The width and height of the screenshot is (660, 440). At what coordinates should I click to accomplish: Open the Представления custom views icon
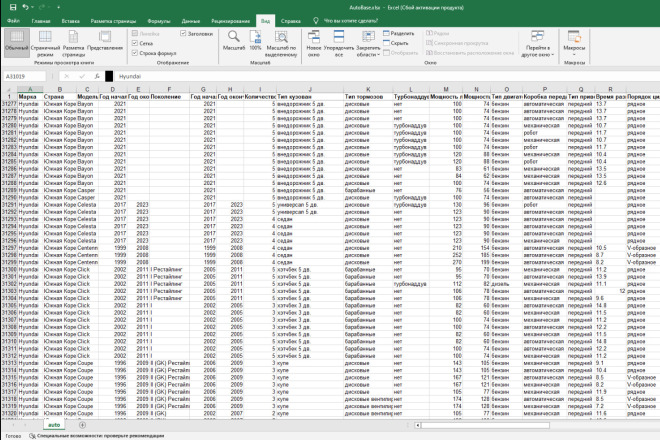click(x=105, y=41)
